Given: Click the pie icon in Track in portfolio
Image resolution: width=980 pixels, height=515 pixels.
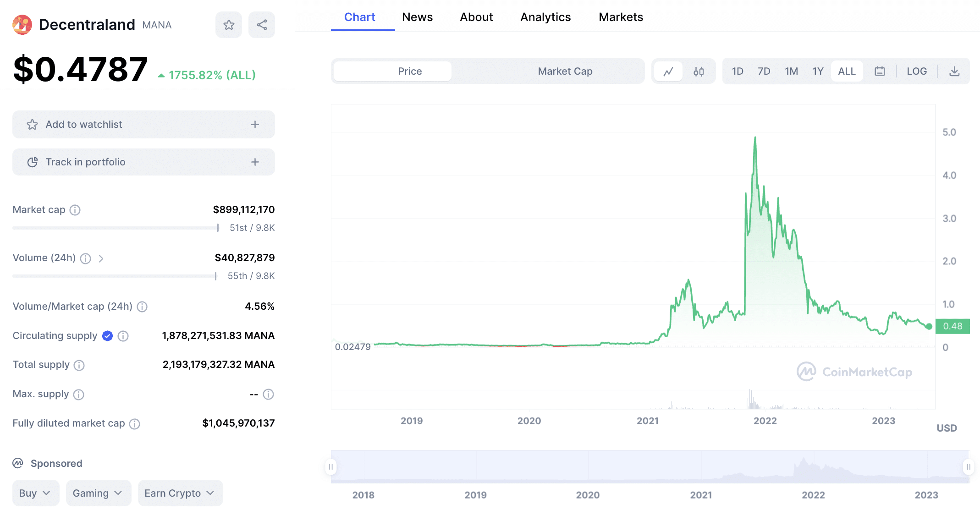Looking at the screenshot, I should pyautogui.click(x=32, y=162).
